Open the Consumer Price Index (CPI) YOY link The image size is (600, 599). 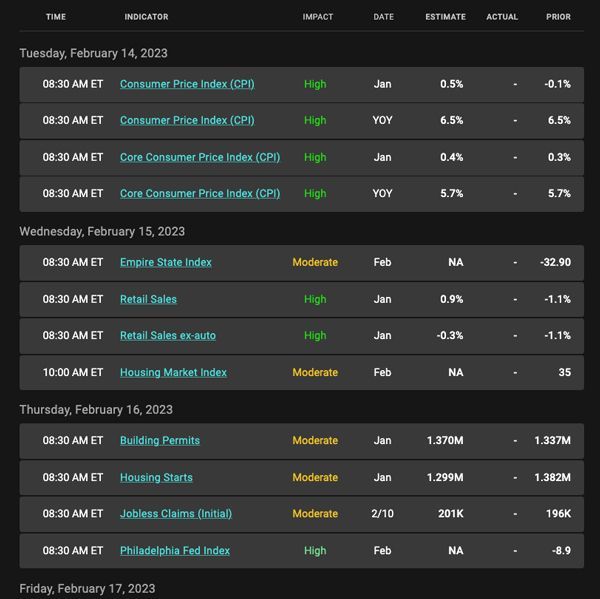tap(187, 120)
